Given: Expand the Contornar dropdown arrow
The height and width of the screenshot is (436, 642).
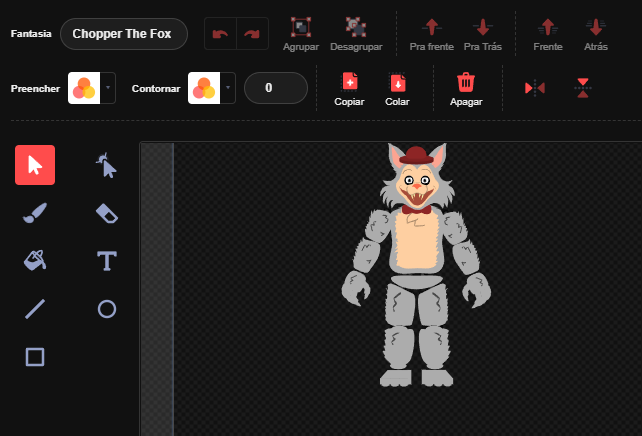Looking at the screenshot, I should click(x=228, y=88).
